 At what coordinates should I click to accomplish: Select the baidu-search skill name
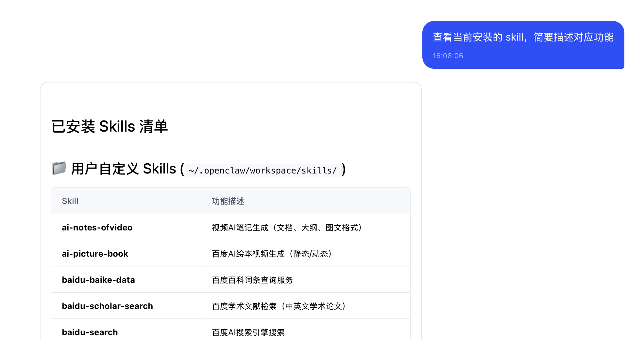pos(90,332)
